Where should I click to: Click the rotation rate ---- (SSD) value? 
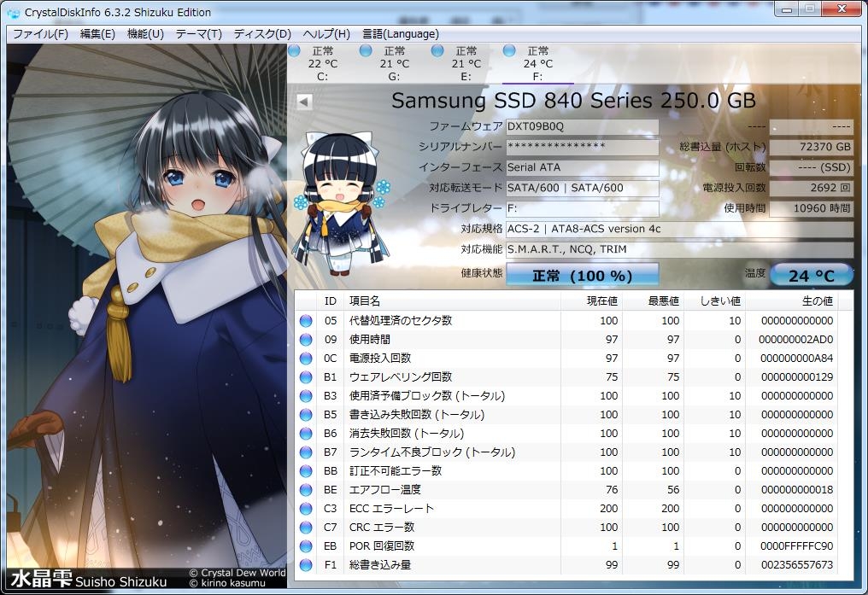coord(811,167)
